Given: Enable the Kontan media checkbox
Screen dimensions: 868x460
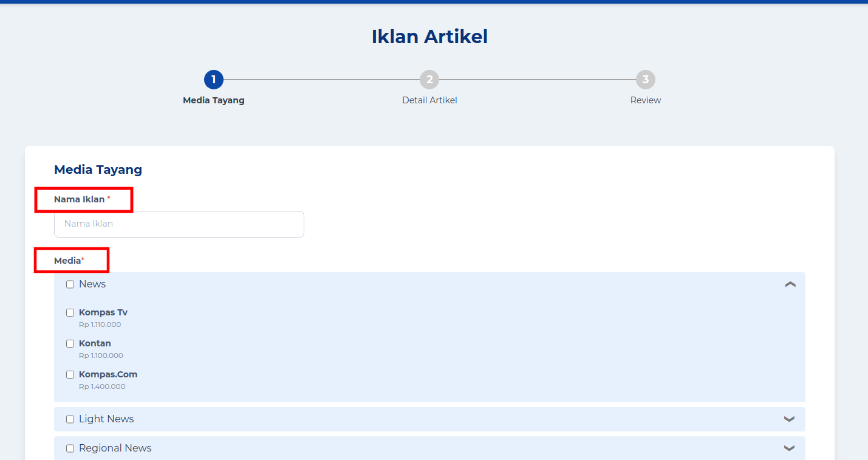Looking at the screenshot, I should coord(70,344).
